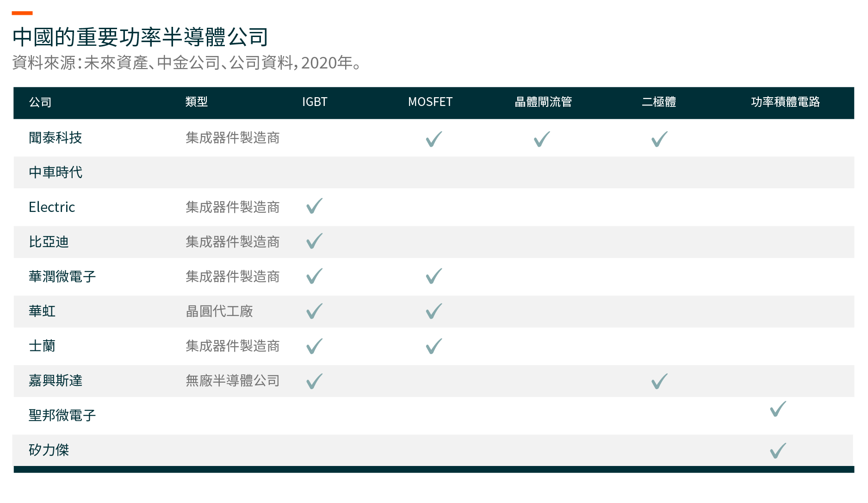The image size is (868, 503).
Task: Click the 二極體 checkmark in the 聞泰科技 row
Action: [x=659, y=139]
